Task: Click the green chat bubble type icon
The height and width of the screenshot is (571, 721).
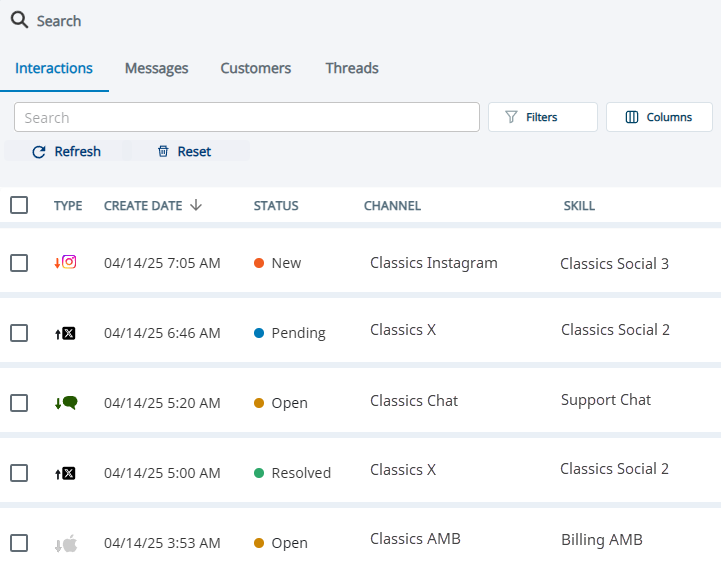Action: pyautogui.click(x=70, y=403)
